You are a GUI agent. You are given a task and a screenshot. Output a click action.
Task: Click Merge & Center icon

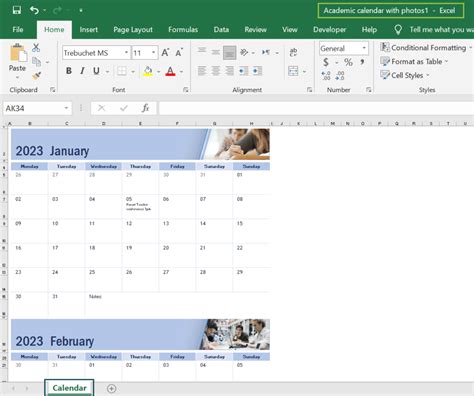(293, 71)
